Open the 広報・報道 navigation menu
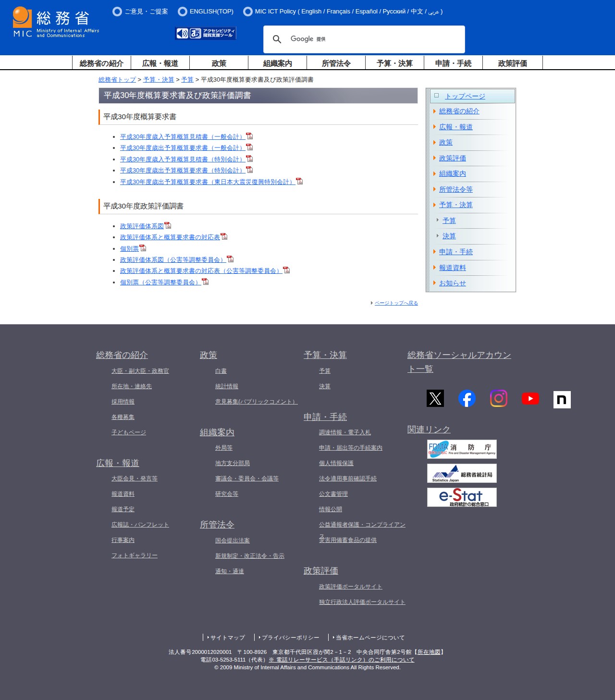 160,63
